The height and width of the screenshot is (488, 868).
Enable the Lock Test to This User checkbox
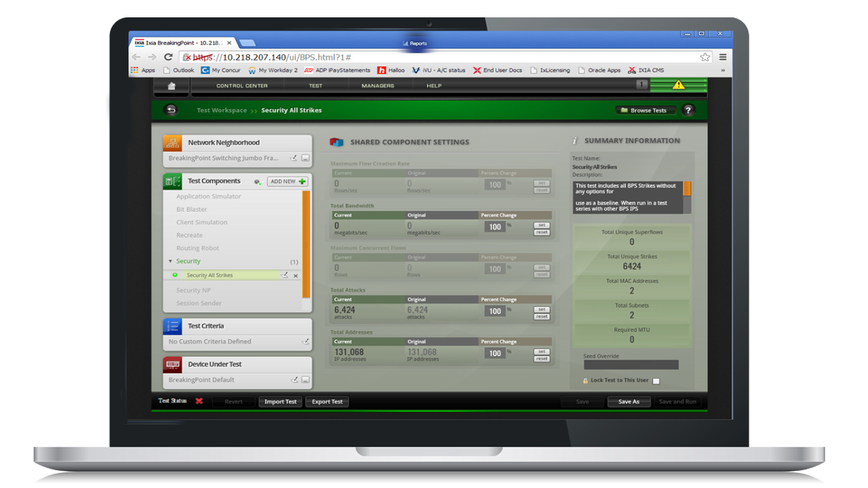(x=656, y=381)
